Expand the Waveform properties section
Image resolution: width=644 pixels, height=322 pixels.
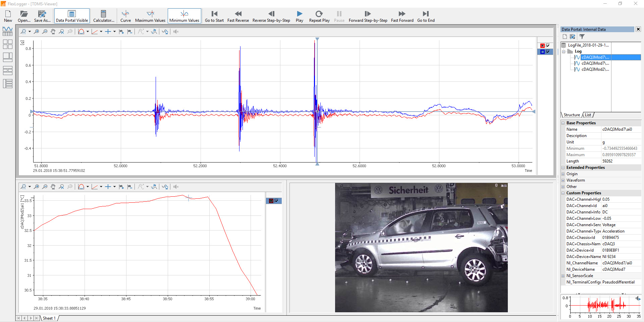point(563,180)
